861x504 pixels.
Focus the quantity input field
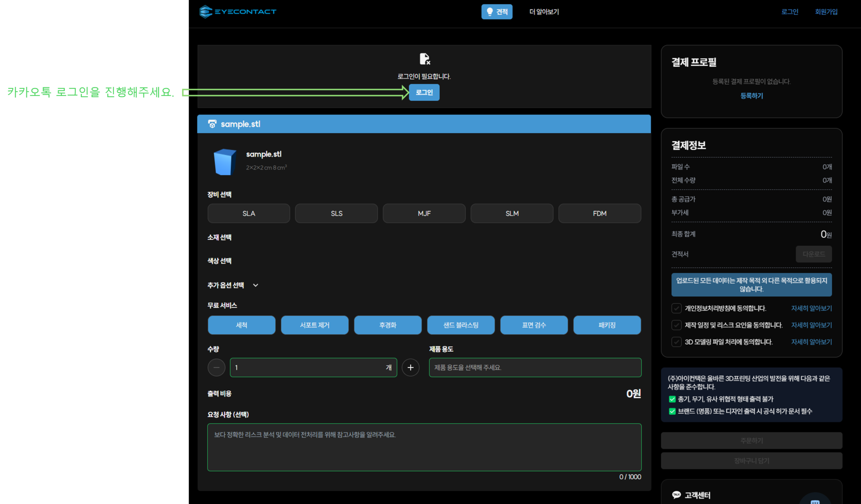[x=313, y=368]
